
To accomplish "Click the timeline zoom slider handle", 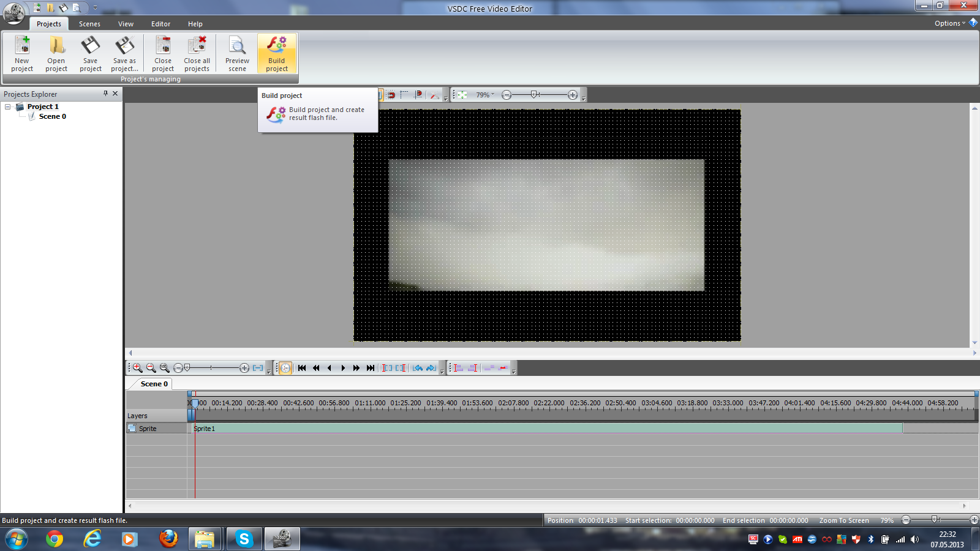I will click(187, 367).
